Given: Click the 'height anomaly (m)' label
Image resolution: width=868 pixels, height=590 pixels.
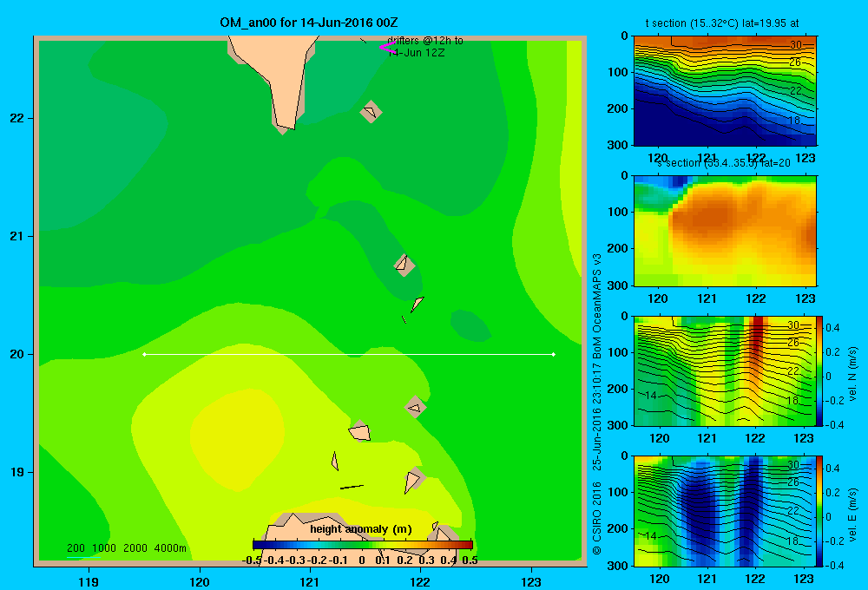Looking at the screenshot, I should 361,529.
